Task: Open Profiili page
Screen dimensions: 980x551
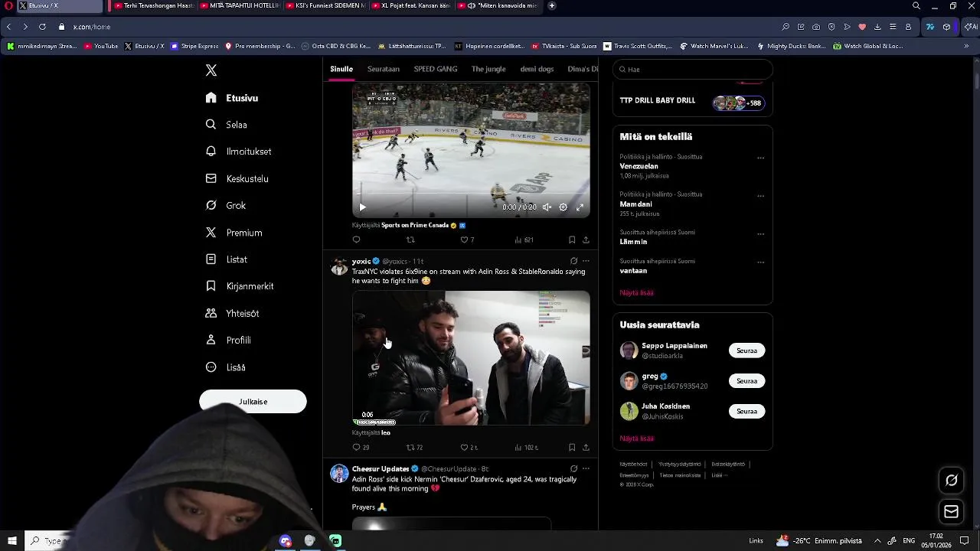Action: click(x=228, y=340)
